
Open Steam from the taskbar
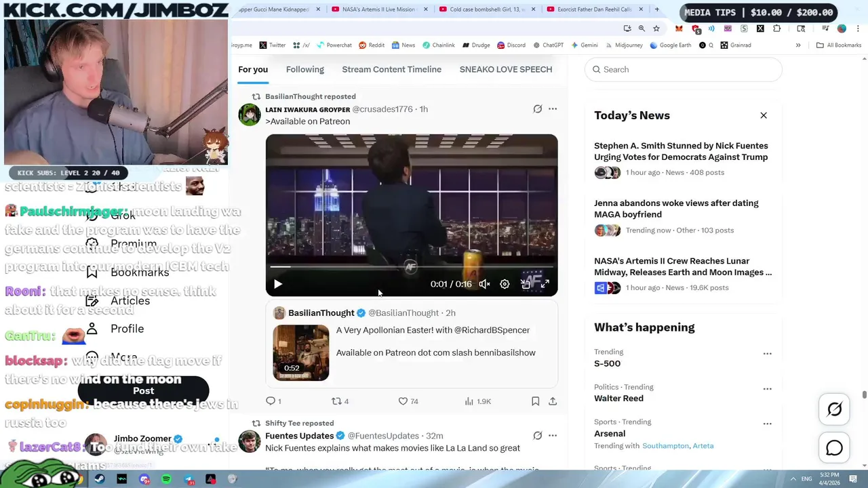(x=100, y=479)
